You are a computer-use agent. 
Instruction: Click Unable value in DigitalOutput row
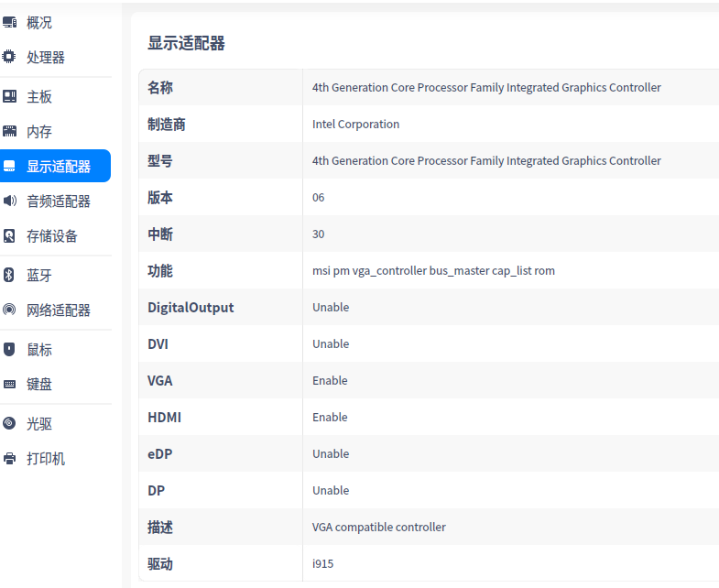[331, 308]
